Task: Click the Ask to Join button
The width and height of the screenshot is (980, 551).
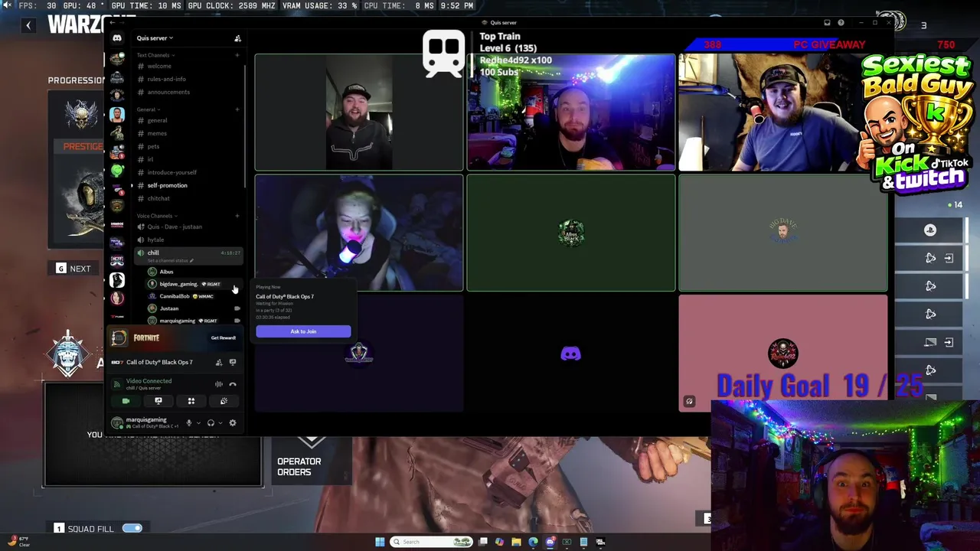Action: click(303, 331)
